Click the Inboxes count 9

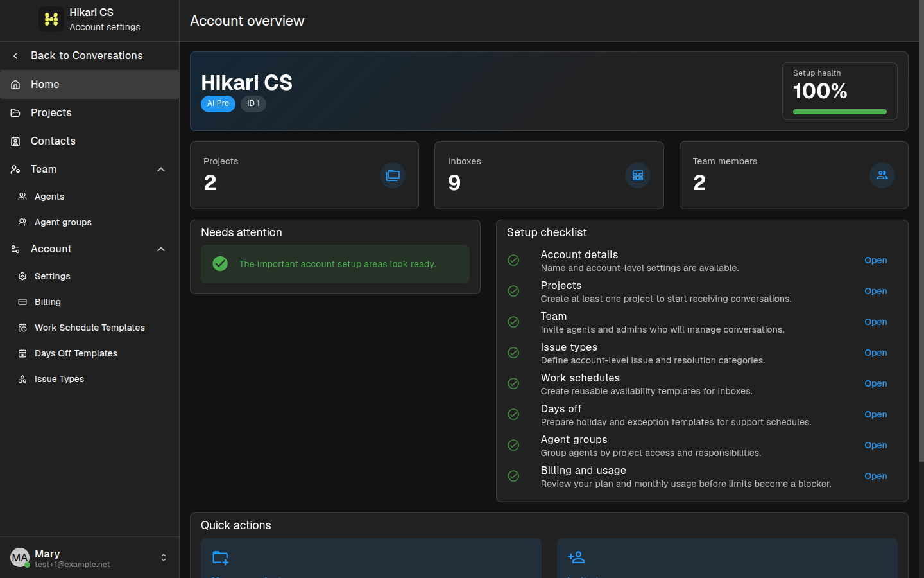[x=454, y=183]
